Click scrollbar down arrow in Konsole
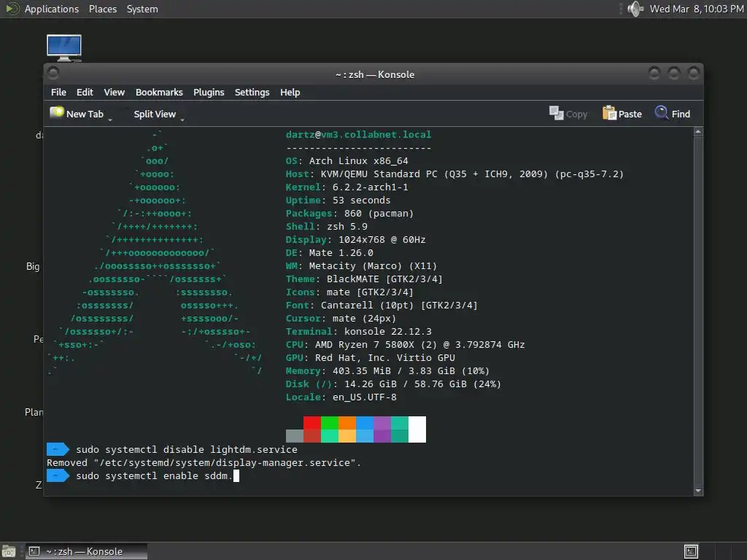The width and height of the screenshot is (747, 560). pos(698,491)
